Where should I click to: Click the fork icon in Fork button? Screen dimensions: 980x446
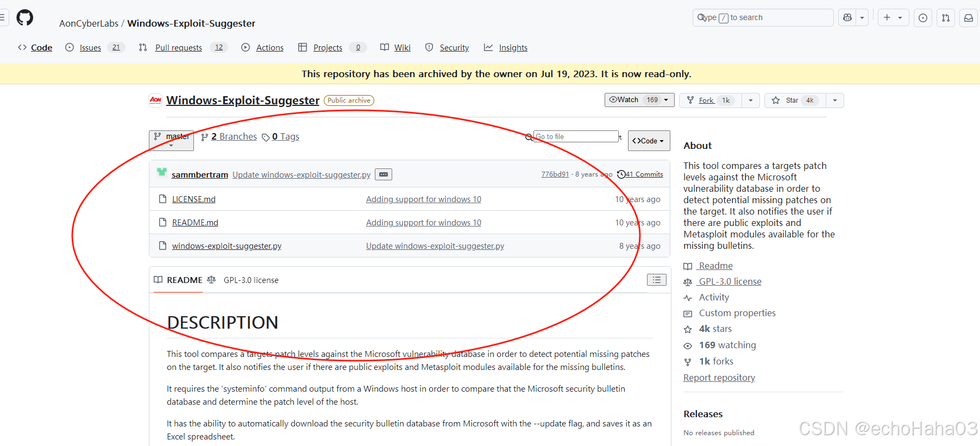(x=690, y=100)
